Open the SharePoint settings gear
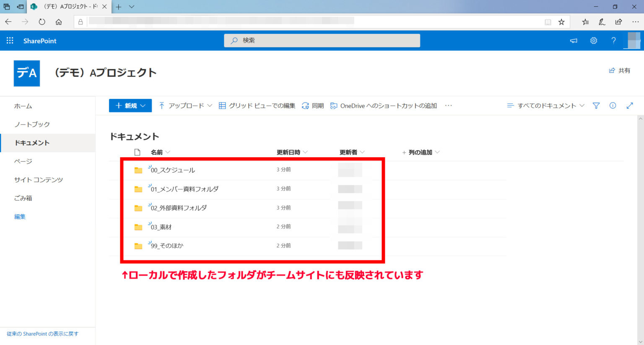The image size is (644, 345). 593,40
